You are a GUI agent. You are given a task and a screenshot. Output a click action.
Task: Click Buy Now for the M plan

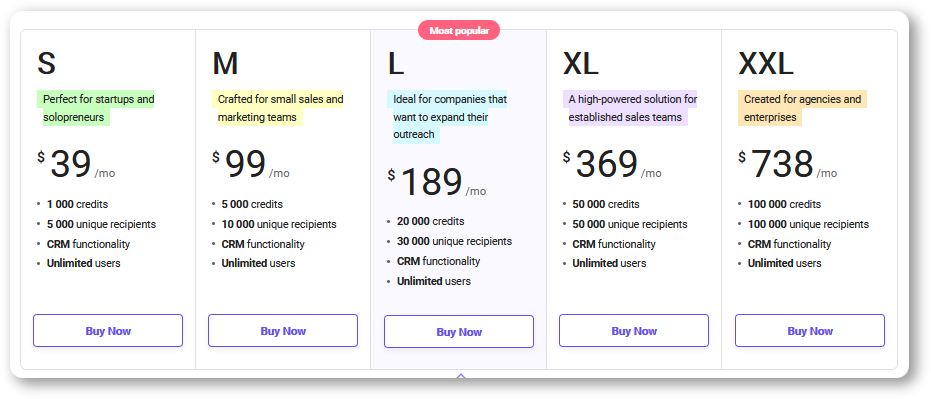283,331
